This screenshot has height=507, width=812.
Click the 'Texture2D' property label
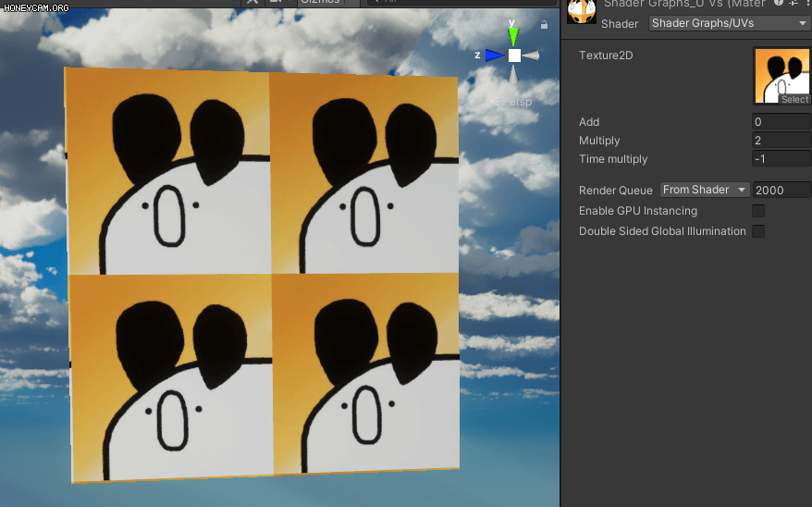point(606,56)
